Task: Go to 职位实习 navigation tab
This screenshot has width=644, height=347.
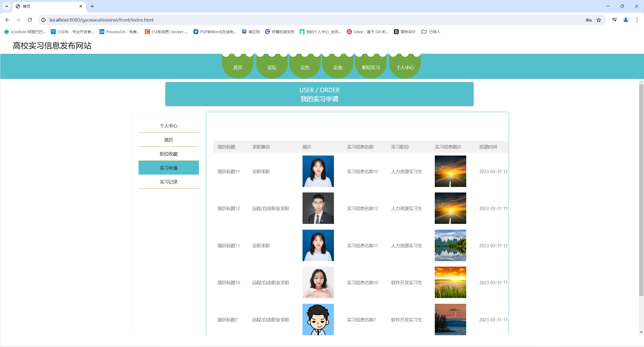Action: 371,67
